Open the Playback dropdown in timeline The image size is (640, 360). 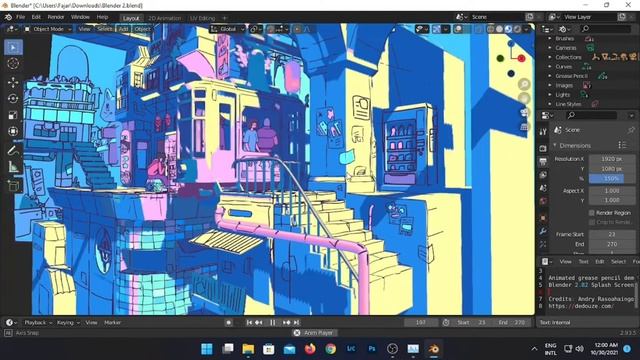tap(38, 322)
